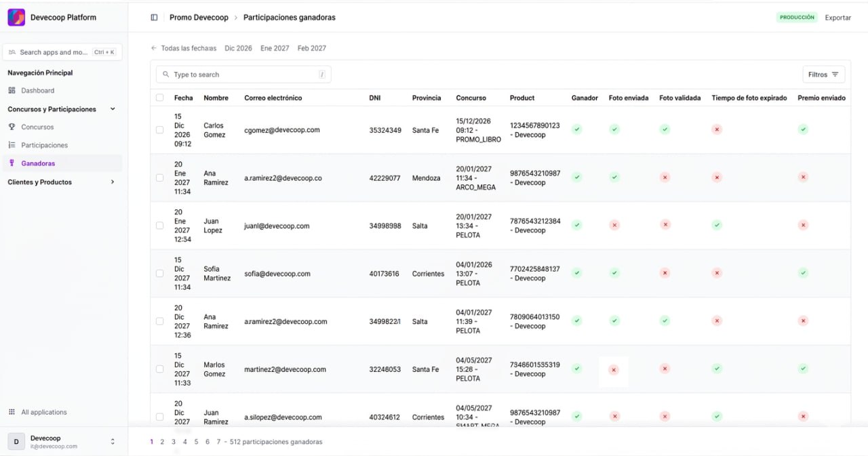Screen dimensions: 868x456
Task: Click Carlos Gomez's Tiempo de foto expirado cross
Action: pyautogui.click(x=717, y=129)
